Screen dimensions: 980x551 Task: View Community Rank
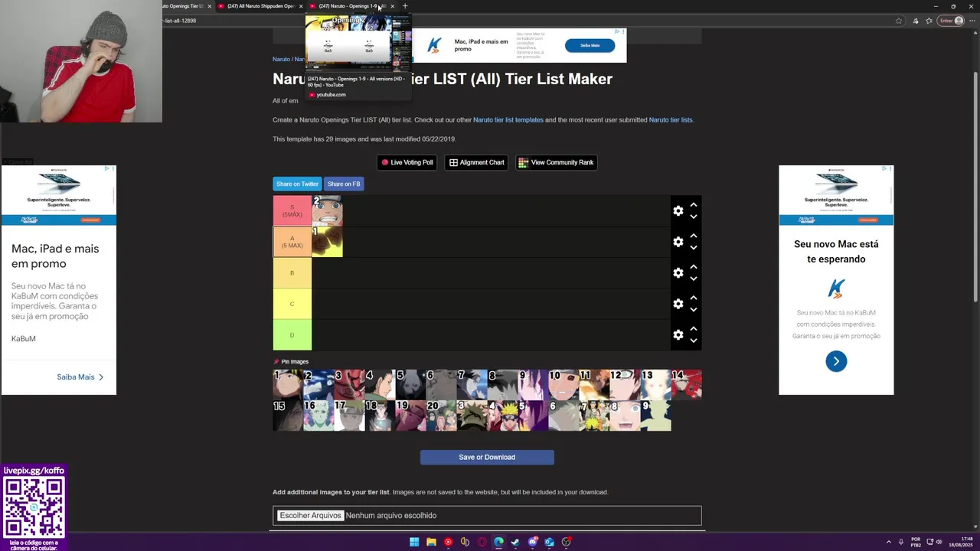[x=556, y=162]
